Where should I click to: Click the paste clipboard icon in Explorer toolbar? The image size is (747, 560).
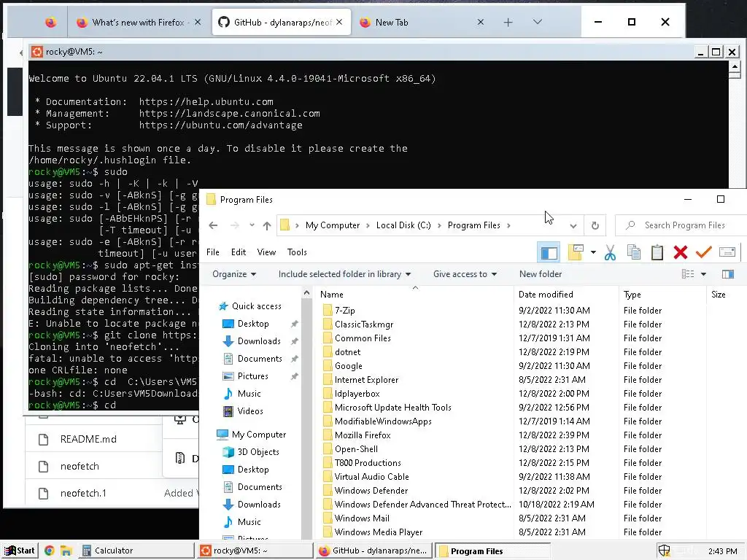point(657,252)
